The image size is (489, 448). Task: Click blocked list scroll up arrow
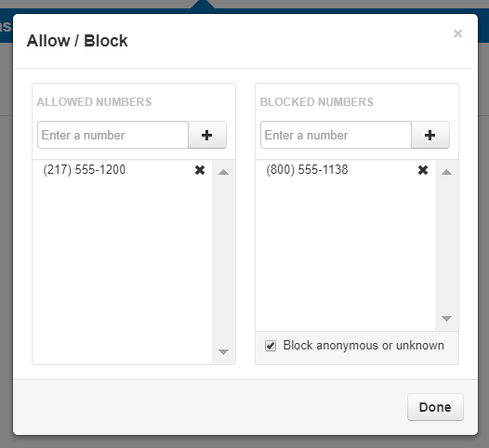(446, 172)
